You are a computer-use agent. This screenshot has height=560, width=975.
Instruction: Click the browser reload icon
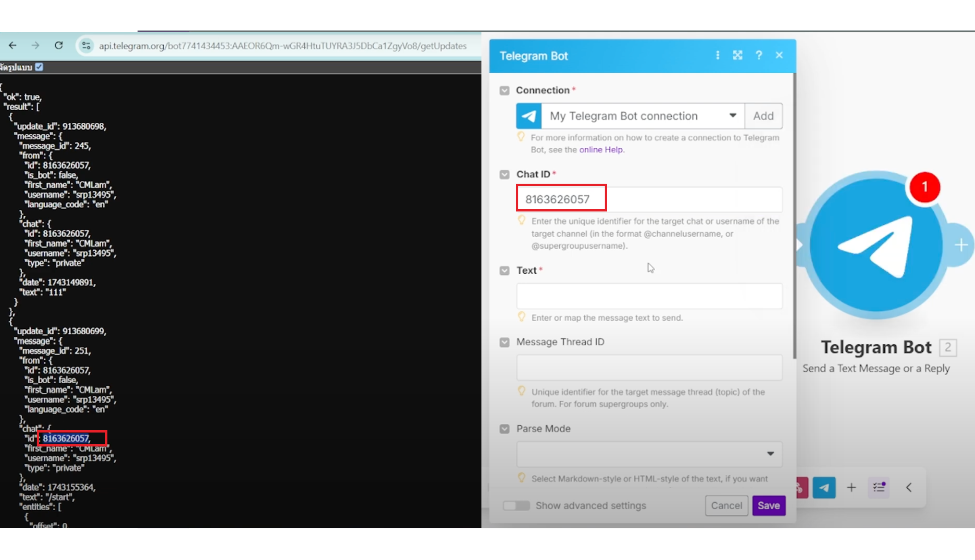pos(58,45)
